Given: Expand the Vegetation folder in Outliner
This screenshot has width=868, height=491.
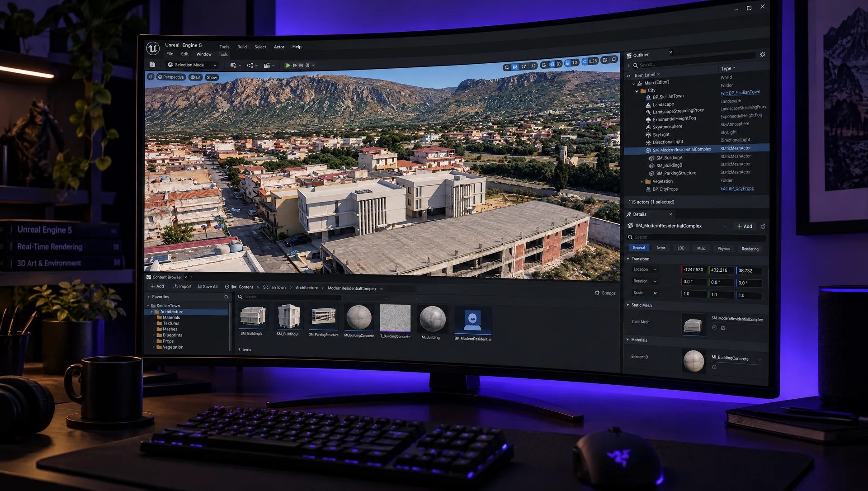Looking at the screenshot, I should (x=642, y=181).
